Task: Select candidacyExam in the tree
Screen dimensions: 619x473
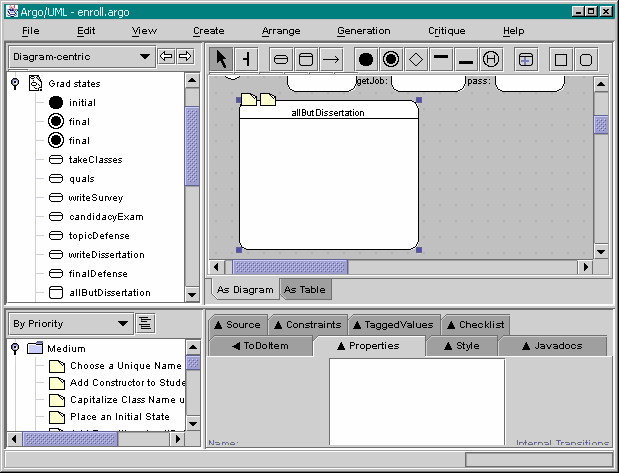Action: (96, 216)
